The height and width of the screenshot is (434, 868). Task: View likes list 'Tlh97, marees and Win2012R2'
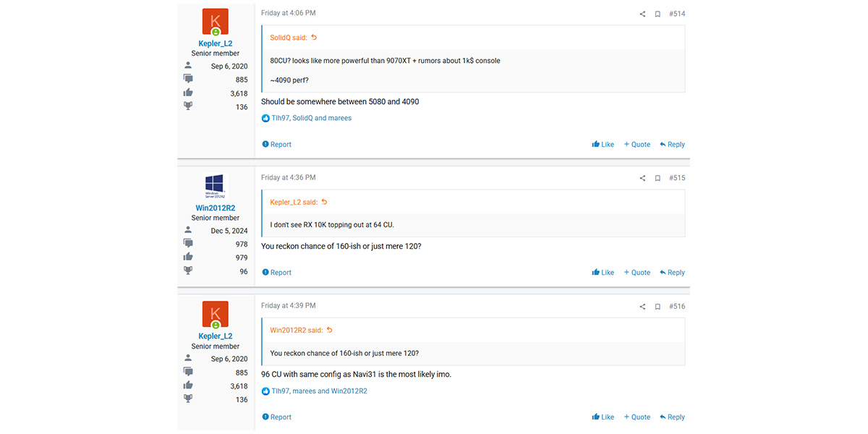[319, 391]
